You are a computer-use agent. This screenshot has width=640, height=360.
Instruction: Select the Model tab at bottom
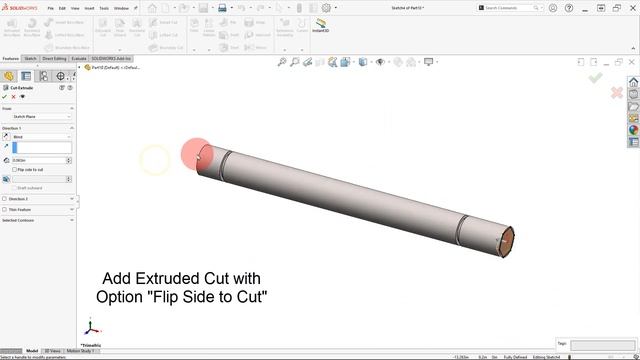pyautogui.click(x=32, y=351)
